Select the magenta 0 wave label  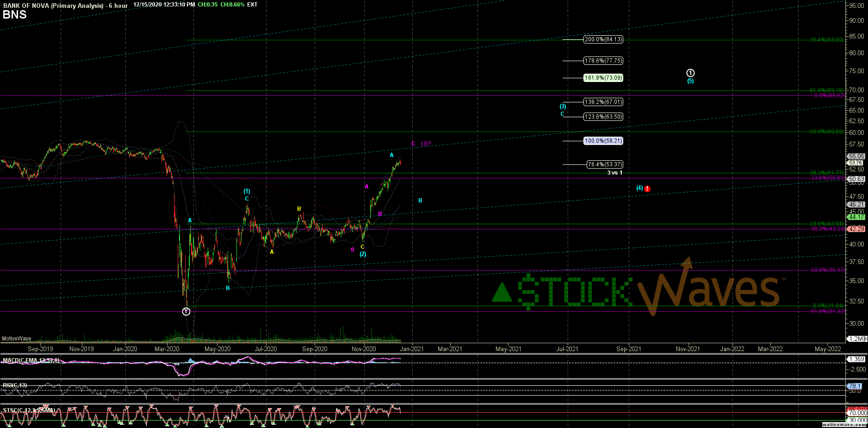coord(353,250)
